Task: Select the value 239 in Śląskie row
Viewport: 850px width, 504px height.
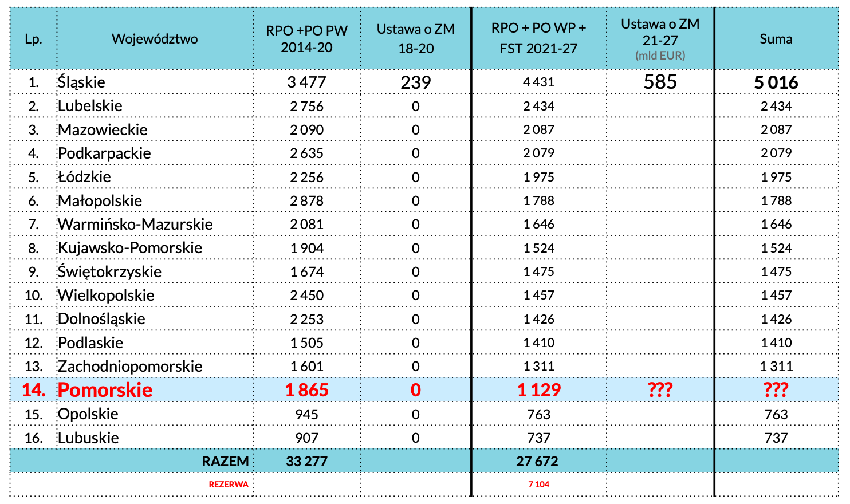Action: point(416,82)
